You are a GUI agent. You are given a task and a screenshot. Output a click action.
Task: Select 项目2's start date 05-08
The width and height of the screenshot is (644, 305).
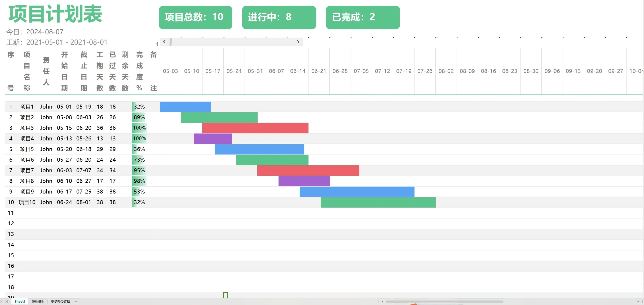pos(64,117)
